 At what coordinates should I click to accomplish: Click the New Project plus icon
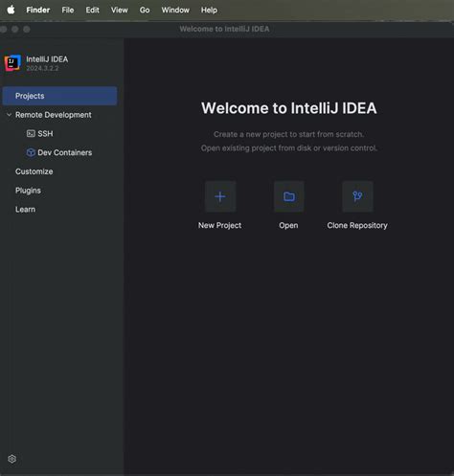pos(220,196)
